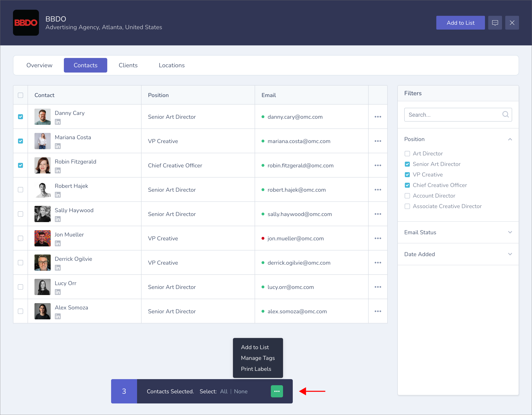532x415 pixels.
Task: Collapse the Position filter section
Action: [x=510, y=139]
